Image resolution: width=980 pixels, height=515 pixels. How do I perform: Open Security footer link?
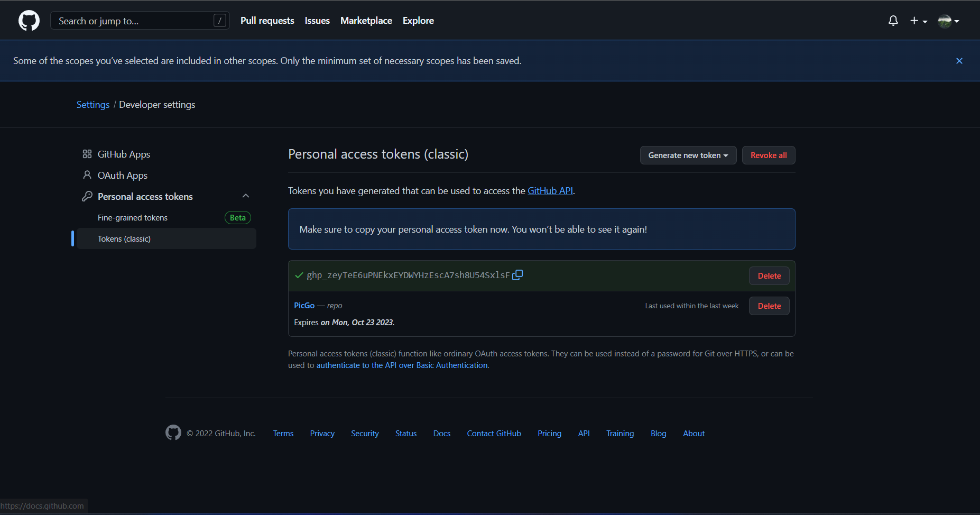point(365,434)
